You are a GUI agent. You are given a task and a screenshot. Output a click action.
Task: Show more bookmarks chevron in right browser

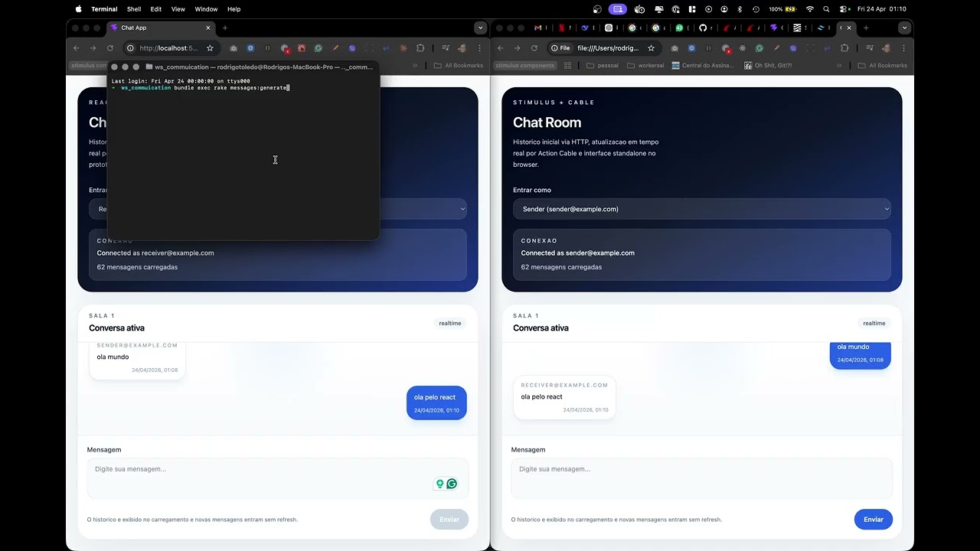pos(839,66)
